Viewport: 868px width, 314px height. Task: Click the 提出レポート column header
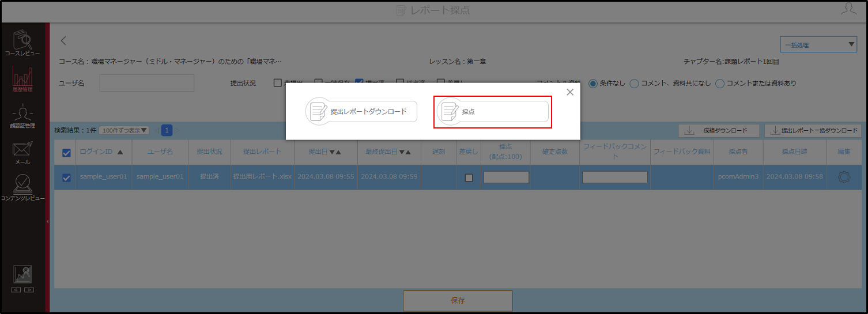(262, 152)
